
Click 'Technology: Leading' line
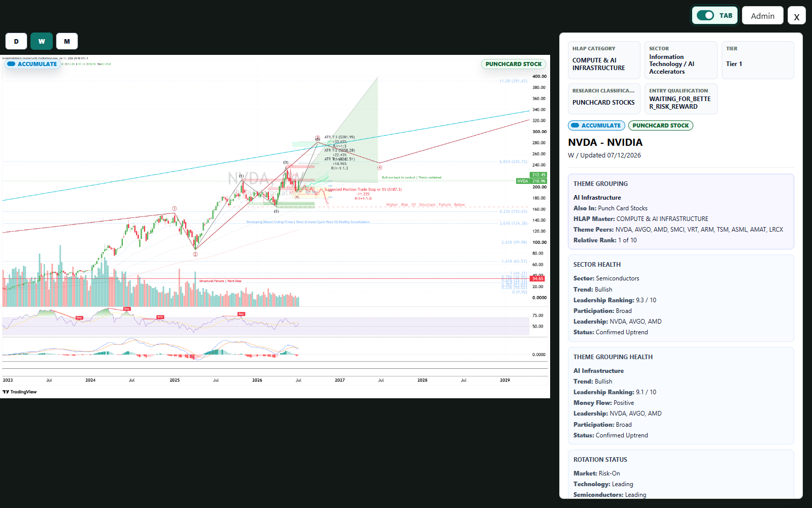click(x=603, y=484)
